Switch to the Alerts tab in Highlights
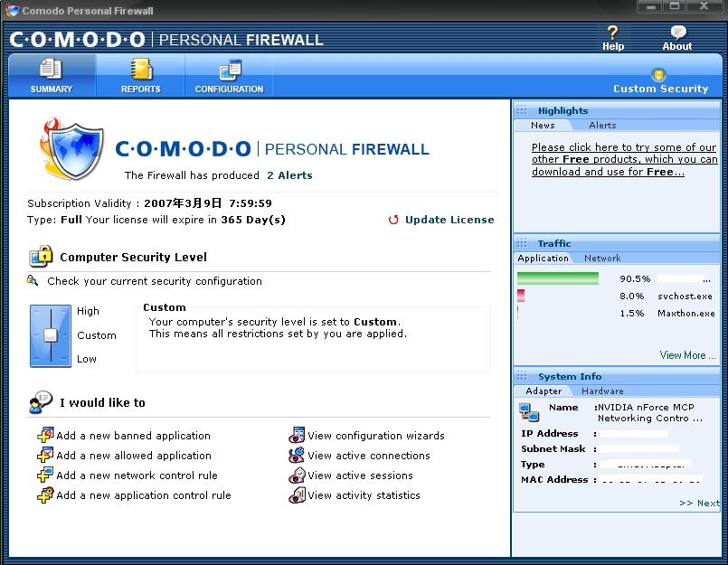 point(602,126)
